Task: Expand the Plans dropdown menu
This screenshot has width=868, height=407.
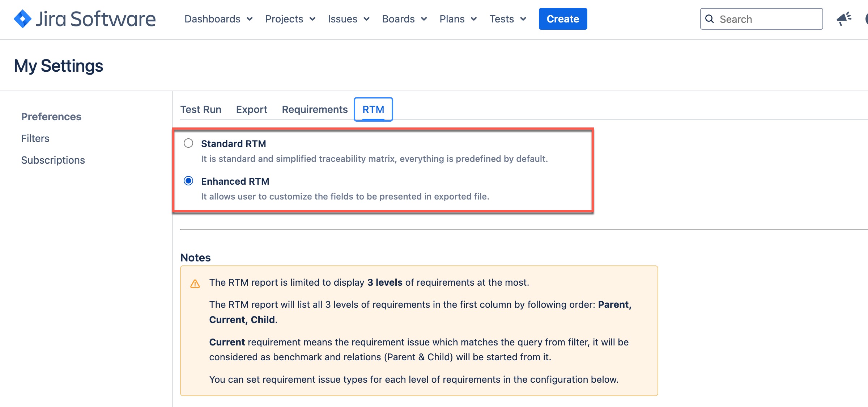Action: (458, 19)
